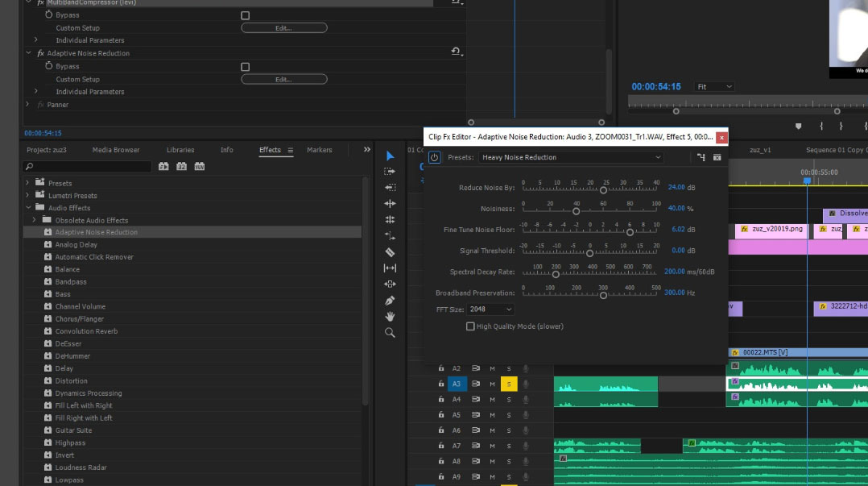
Task: Select the Razor tool
Action: [390, 252]
